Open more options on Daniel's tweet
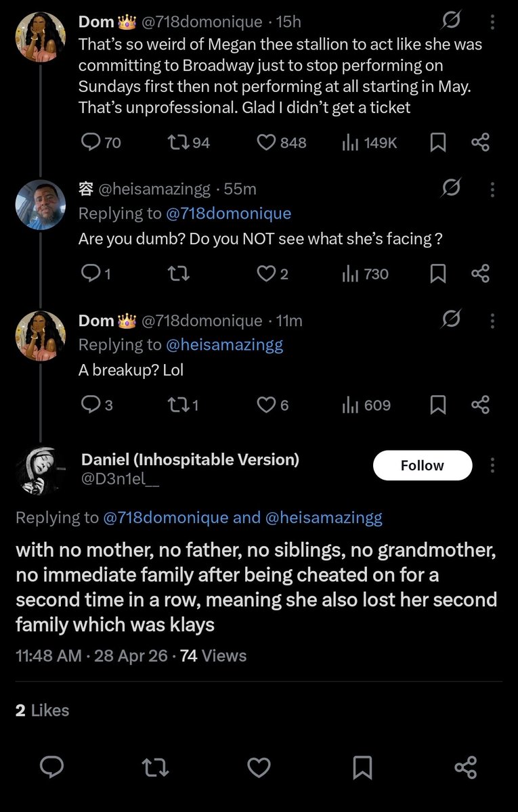This screenshot has height=812, width=518. (x=492, y=466)
